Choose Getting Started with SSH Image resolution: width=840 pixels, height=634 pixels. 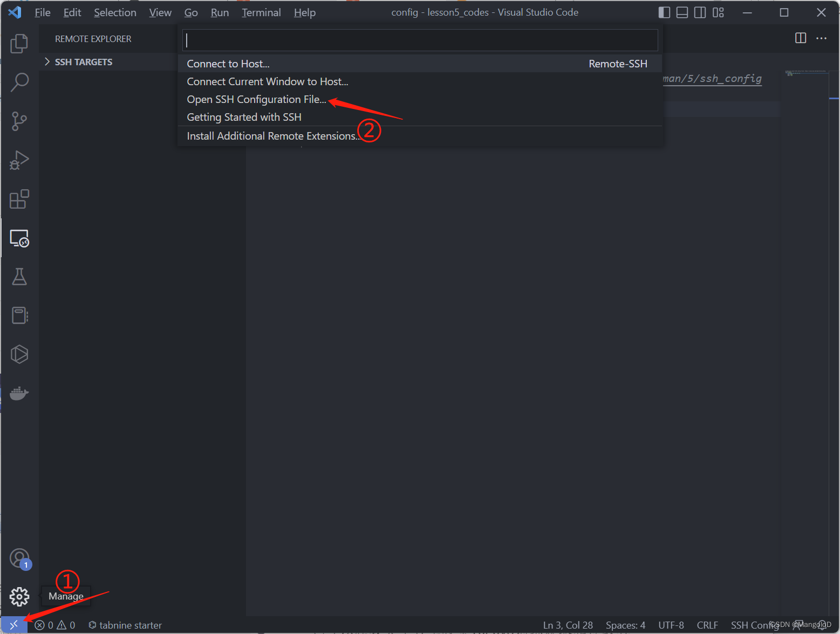pyautogui.click(x=420, y=117)
